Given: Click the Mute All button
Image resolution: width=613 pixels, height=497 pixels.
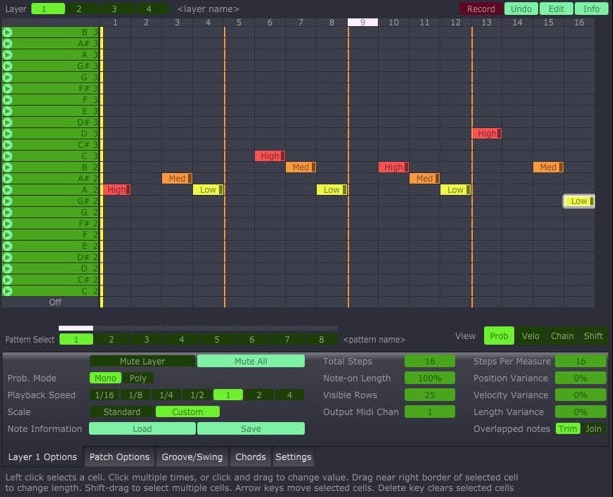Looking at the screenshot, I should pyautogui.click(x=250, y=361).
